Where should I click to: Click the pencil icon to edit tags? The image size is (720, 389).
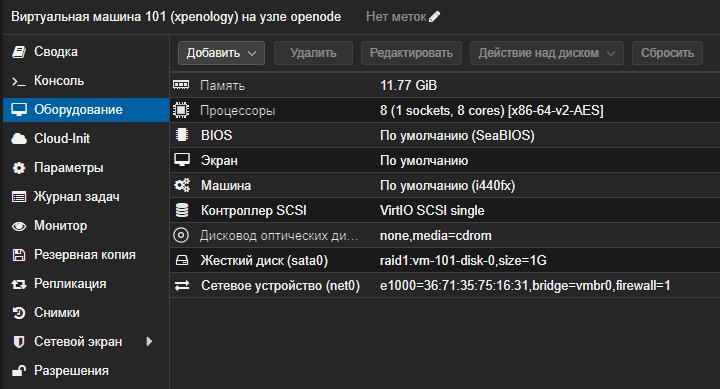pyautogui.click(x=434, y=17)
